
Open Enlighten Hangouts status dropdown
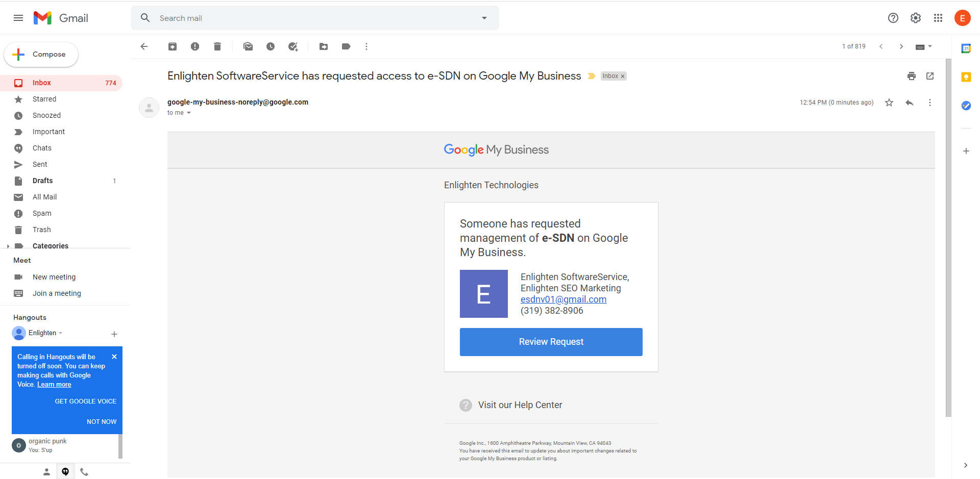pyautogui.click(x=45, y=333)
